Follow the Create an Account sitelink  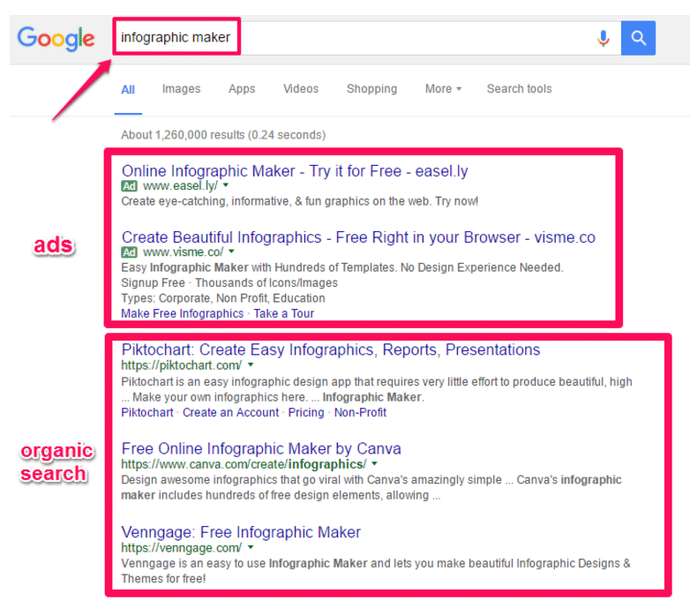(230, 413)
